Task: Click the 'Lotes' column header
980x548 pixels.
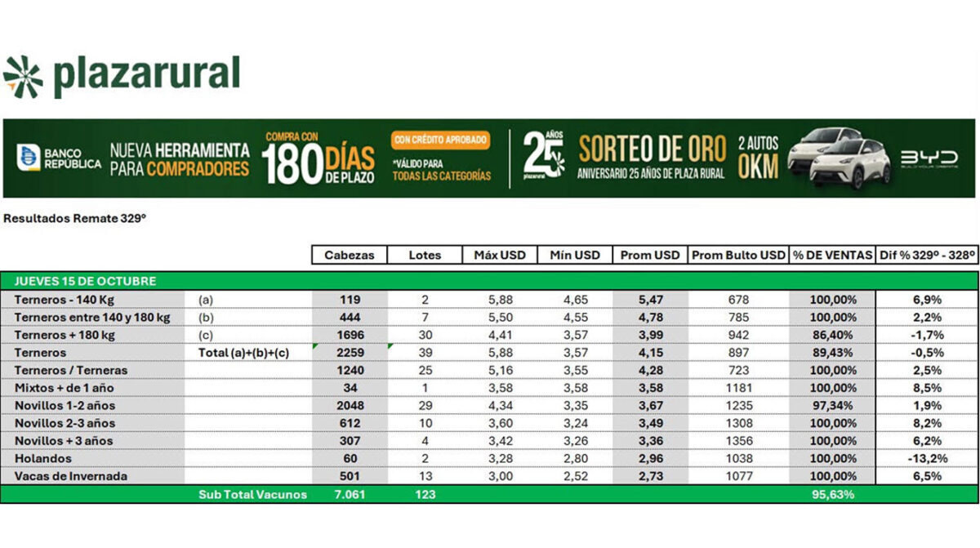Action: tap(425, 255)
